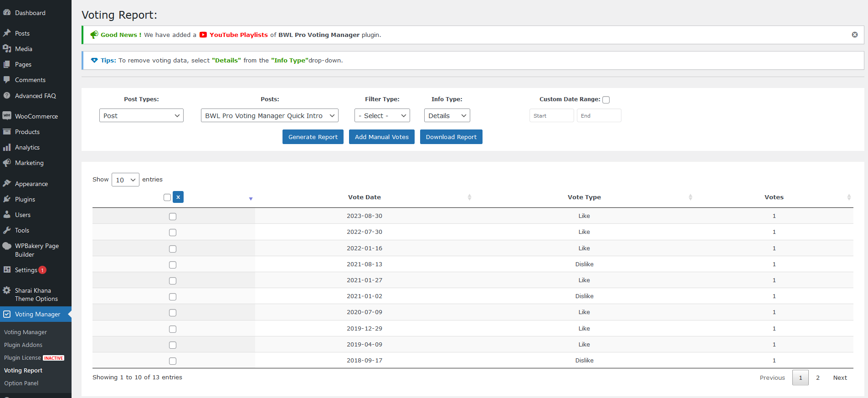Check the row dated 2021-01-02
This screenshot has width=868, height=398.
pos(173,297)
